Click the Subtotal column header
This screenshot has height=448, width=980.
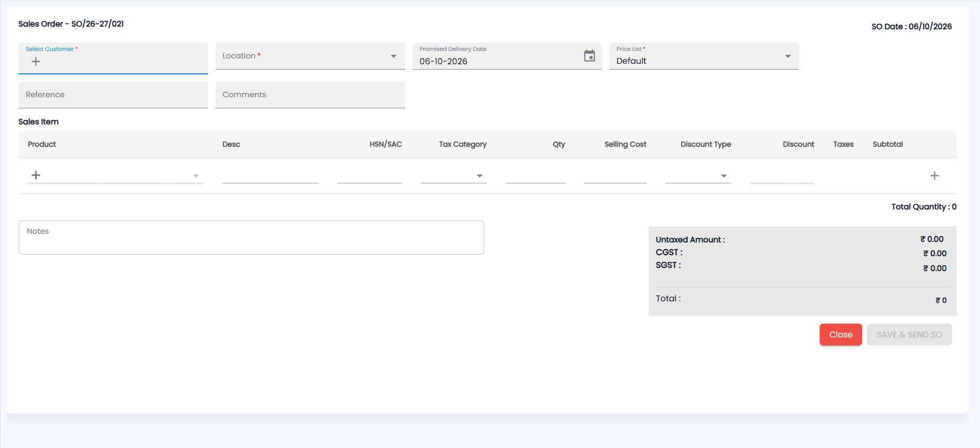point(888,145)
